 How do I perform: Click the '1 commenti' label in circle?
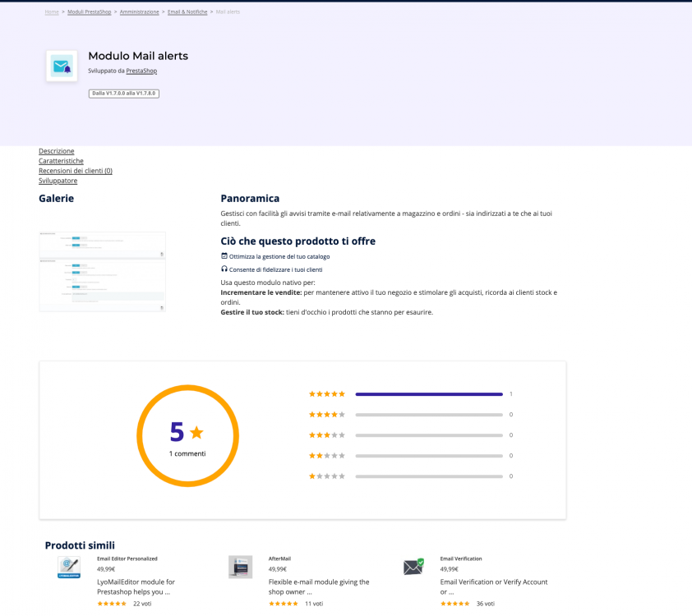(x=187, y=453)
